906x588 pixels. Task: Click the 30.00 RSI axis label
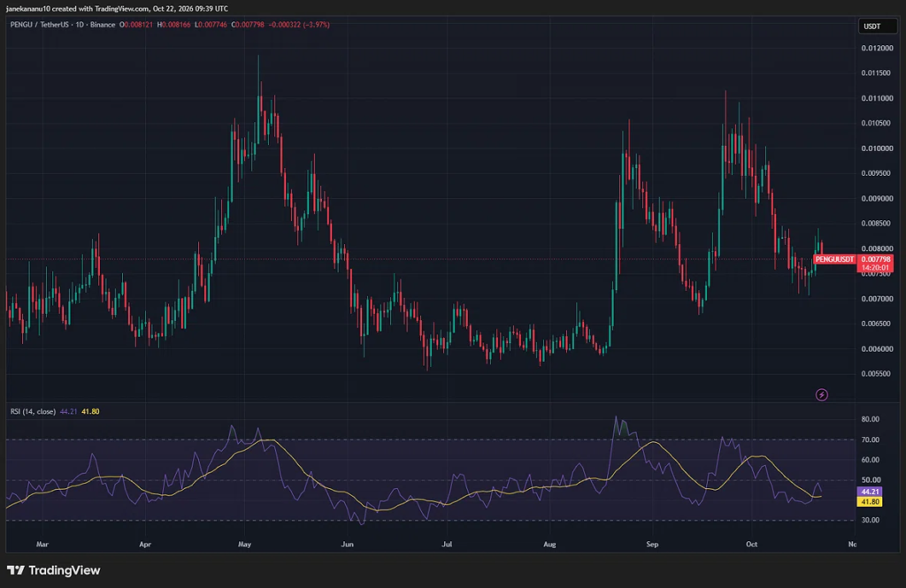(871, 521)
